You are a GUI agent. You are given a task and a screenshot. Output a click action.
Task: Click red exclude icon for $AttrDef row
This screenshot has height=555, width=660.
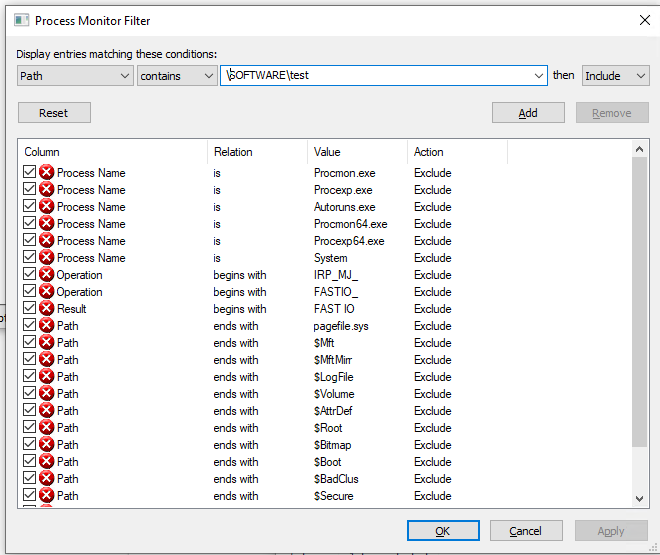coord(47,410)
